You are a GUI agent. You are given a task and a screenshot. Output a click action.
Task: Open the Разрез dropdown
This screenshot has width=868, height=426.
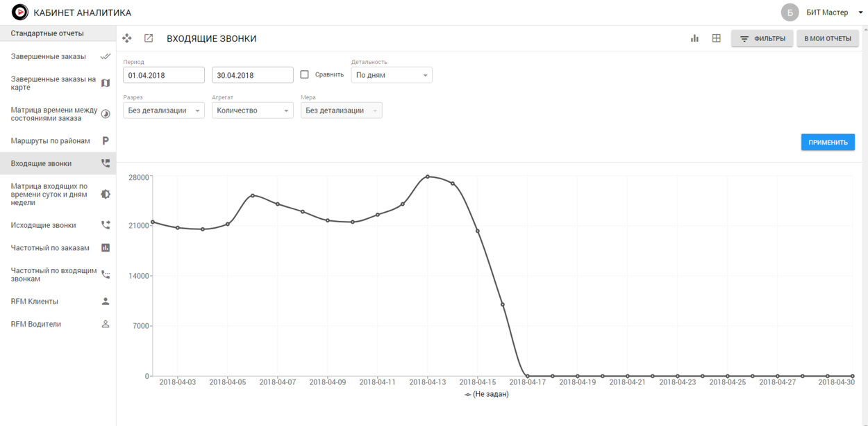click(164, 110)
